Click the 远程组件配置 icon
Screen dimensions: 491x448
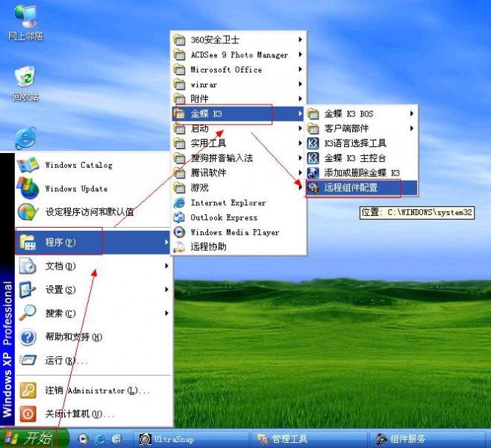313,187
